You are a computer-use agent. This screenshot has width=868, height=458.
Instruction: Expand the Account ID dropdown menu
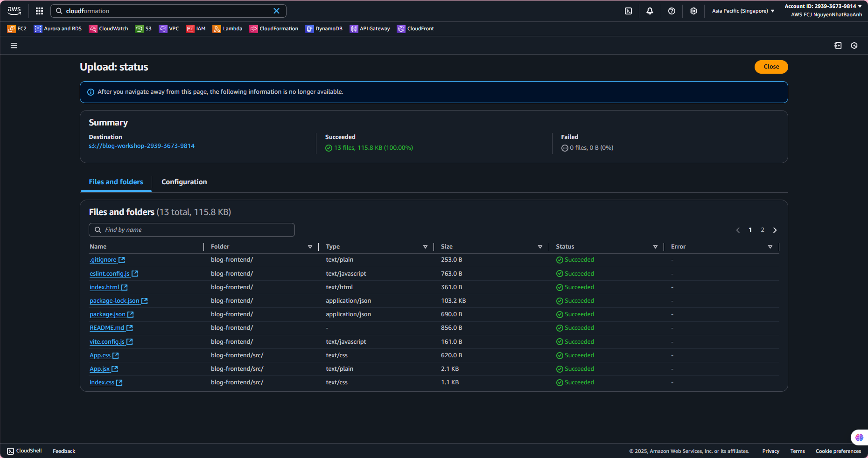coord(823,6)
